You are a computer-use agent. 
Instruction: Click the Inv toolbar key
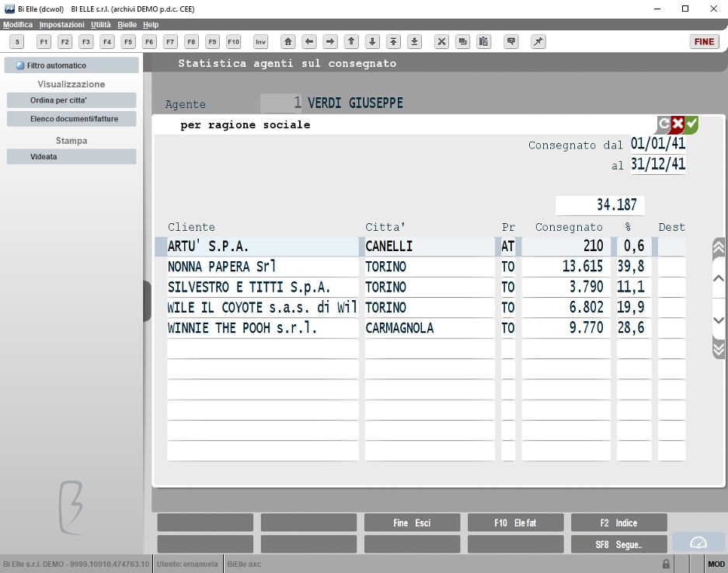pyautogui.click(x=260, y=42)
